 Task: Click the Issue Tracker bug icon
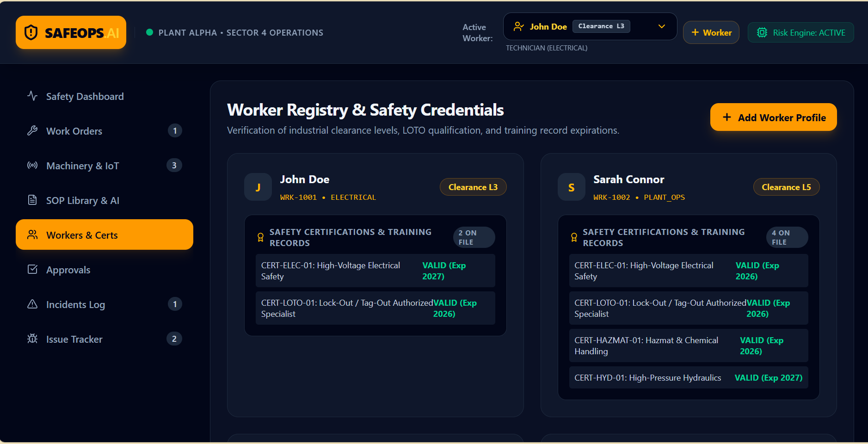[x=32, y=339]
